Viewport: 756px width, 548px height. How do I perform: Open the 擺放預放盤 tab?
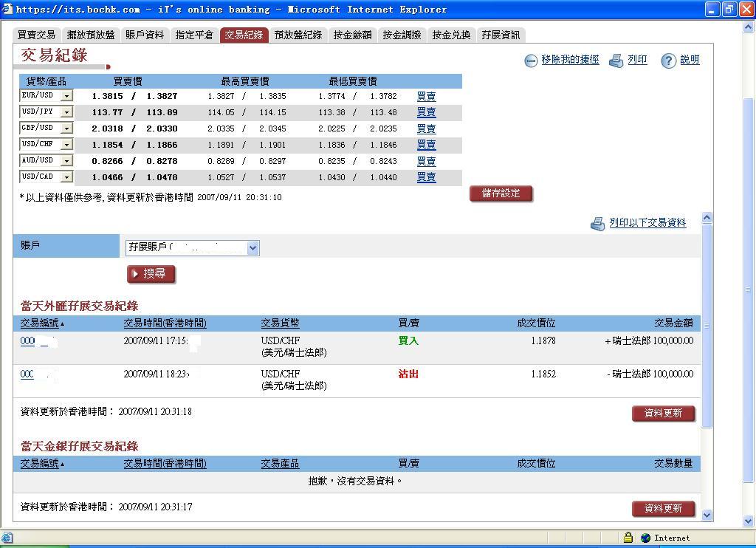[91, 35]
